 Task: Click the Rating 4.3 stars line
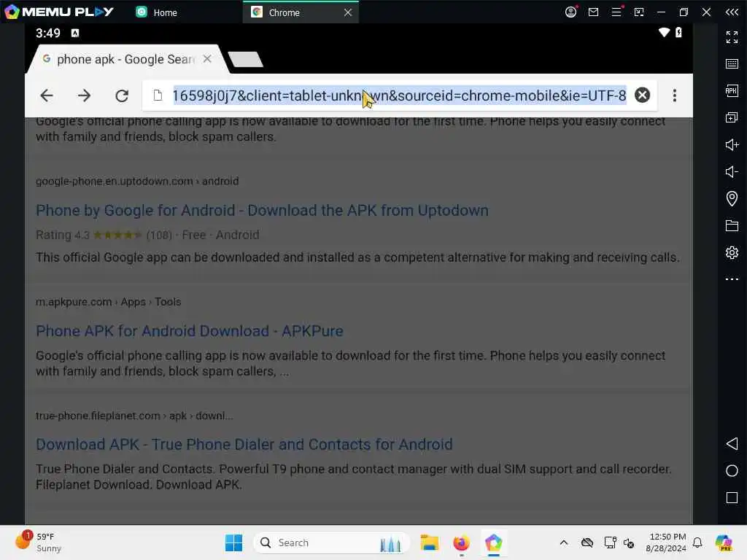click(147, 235)
